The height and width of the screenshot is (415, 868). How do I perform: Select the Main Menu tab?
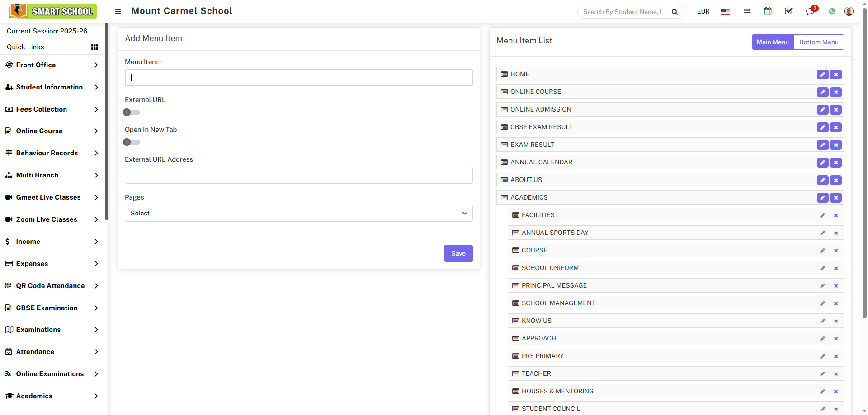[772, 42]
